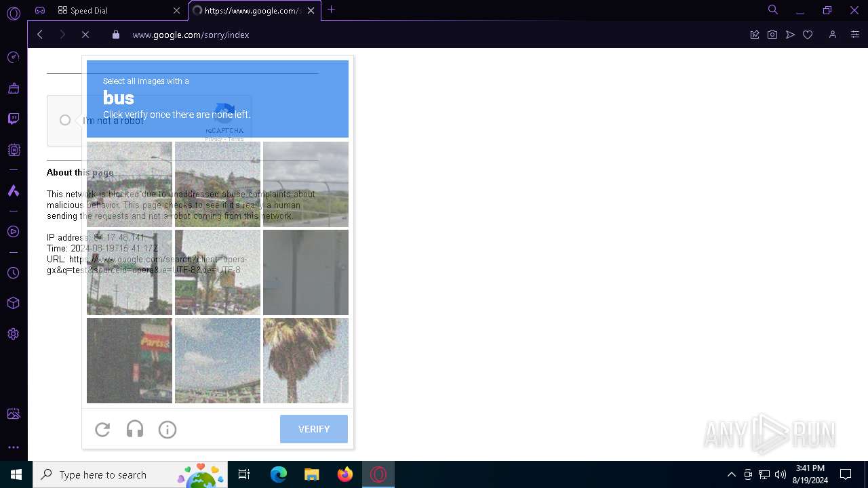Close the google.com tab
This screenshot has height=488, width=868.
311,10
